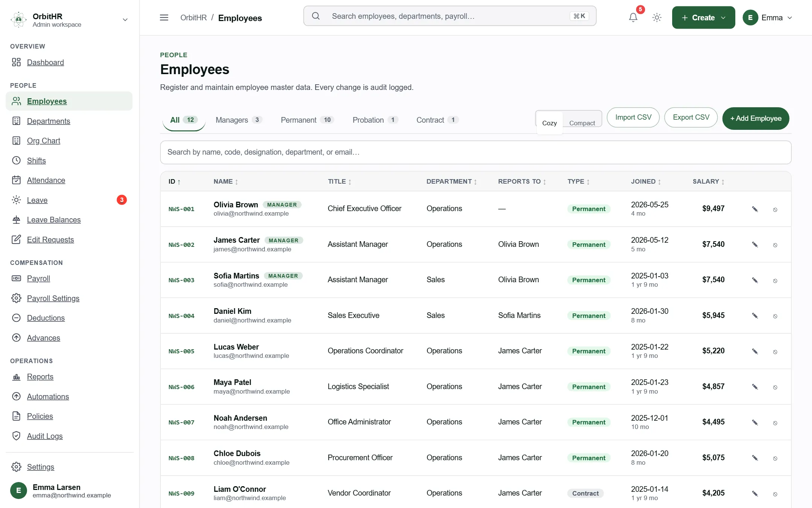Switch table density to Cozy

click(x=549, y=123)
